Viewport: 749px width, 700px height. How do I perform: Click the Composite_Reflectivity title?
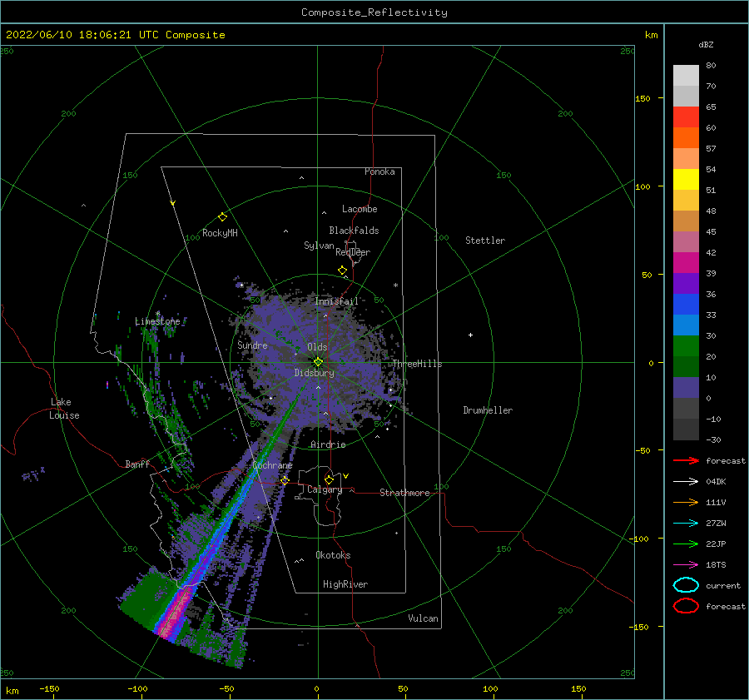[x=374, y=12]
